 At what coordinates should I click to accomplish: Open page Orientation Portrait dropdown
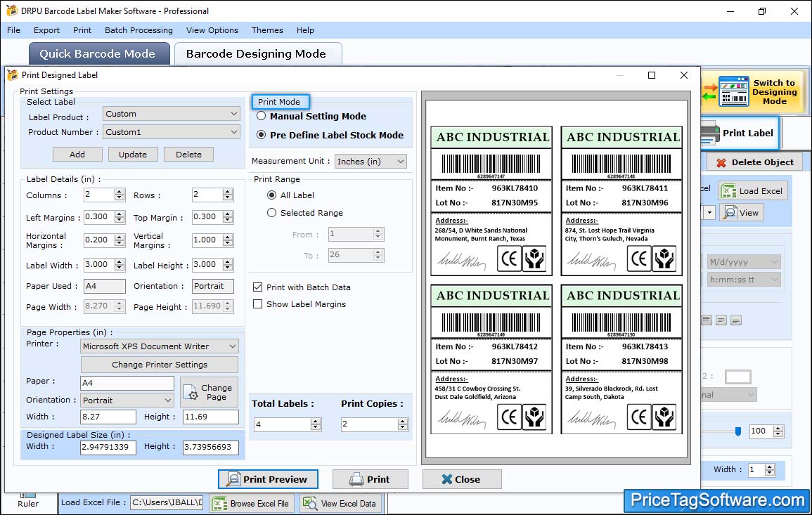tap(127, 400)
